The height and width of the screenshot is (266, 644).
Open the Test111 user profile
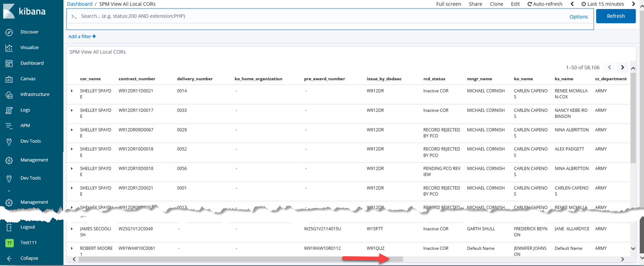tap(28, 242)
